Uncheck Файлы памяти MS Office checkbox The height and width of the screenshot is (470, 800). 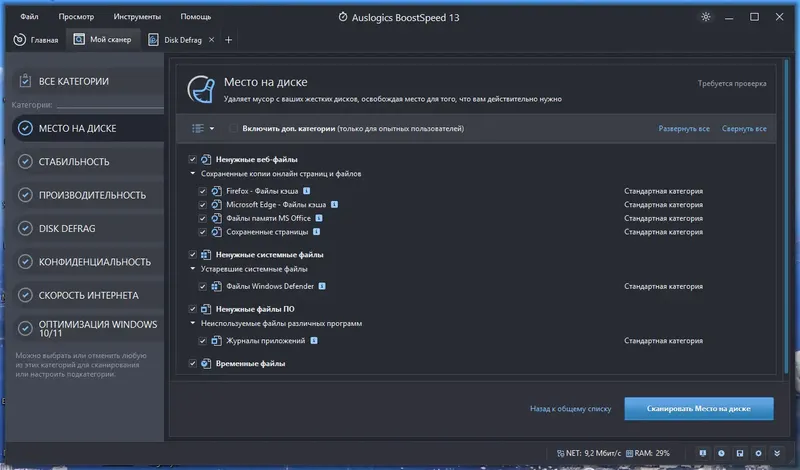pos(203,218)
